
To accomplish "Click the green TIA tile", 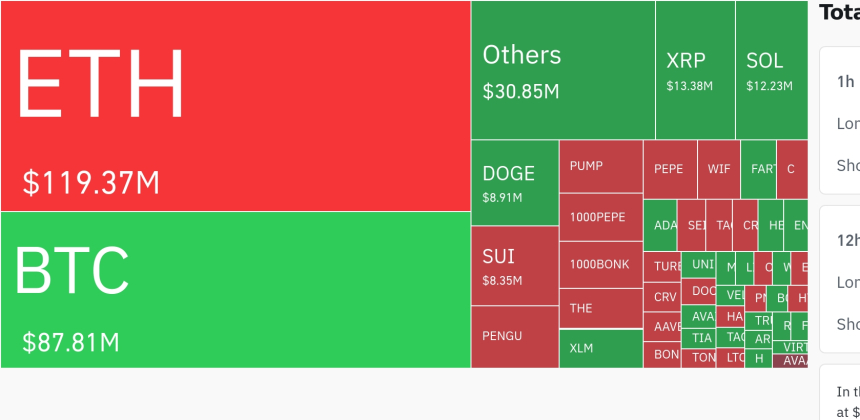I will click(x=702, y=338).
